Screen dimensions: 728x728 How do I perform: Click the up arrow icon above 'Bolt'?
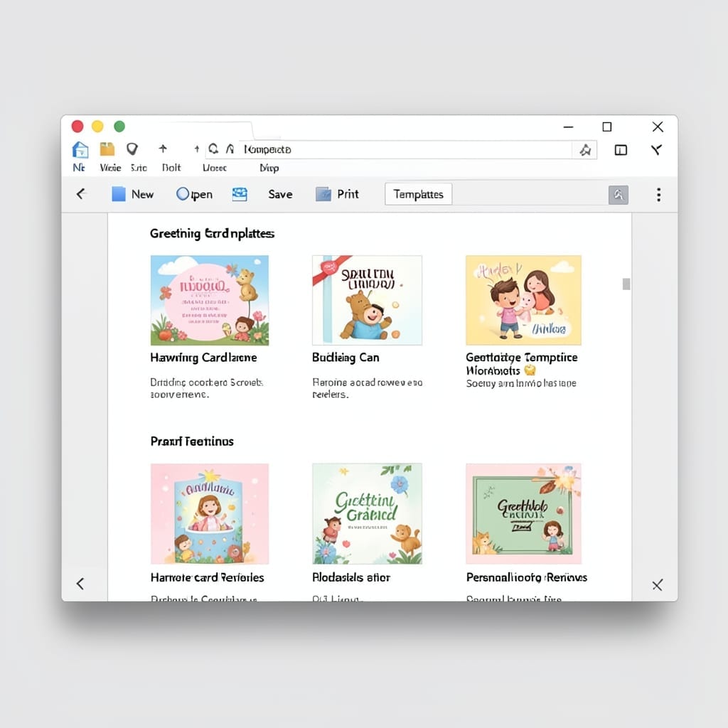coord(163,149)
